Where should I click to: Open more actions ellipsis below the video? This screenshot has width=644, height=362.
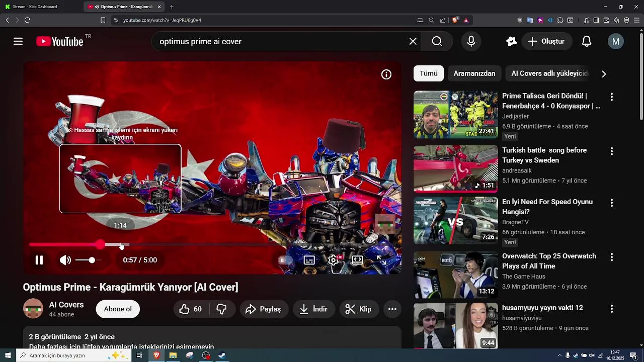point(392,309)
